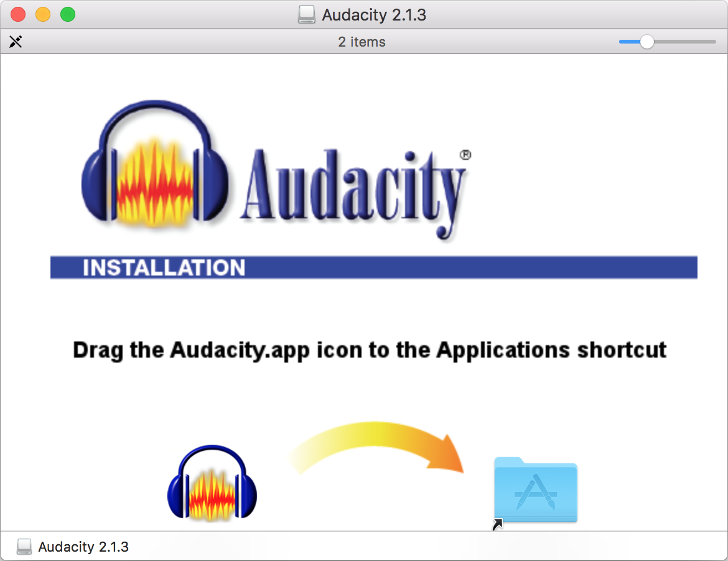Close the Audacity 2.1.3 window
Image resolution: width=728 pixels, height=561 pixels.
[18, 14]
